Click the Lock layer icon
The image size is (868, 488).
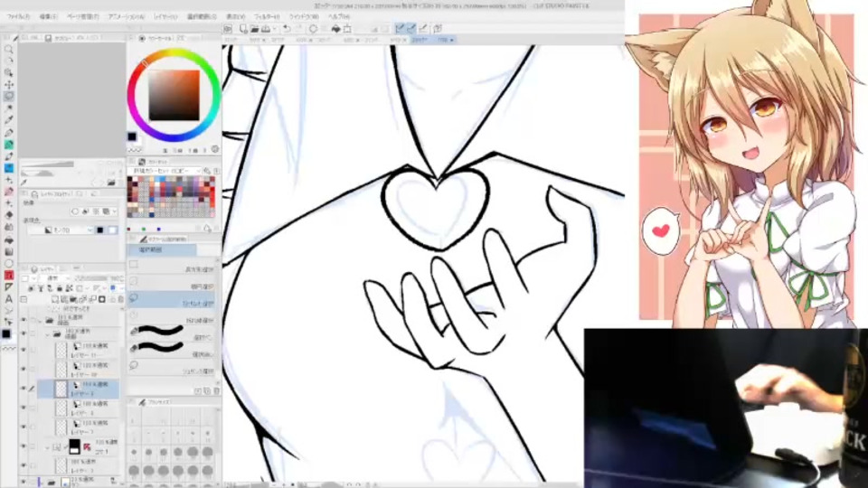[60, 288]
